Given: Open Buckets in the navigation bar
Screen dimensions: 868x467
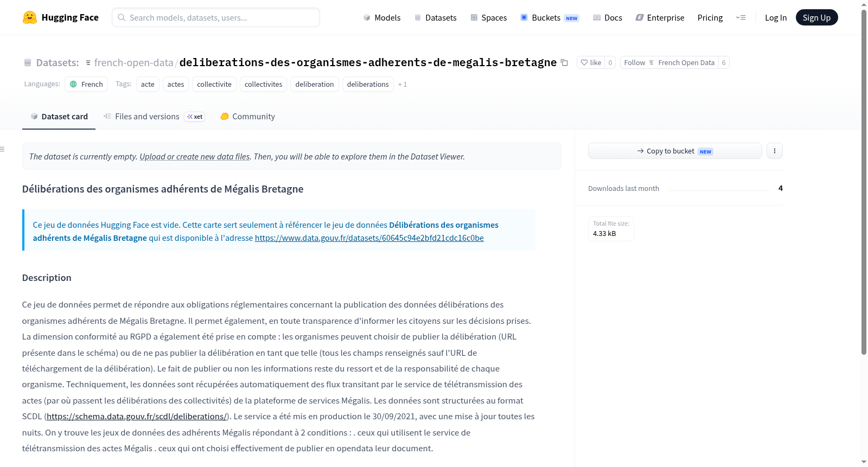Looking at the screenshot, I should (x=550, y=17).
